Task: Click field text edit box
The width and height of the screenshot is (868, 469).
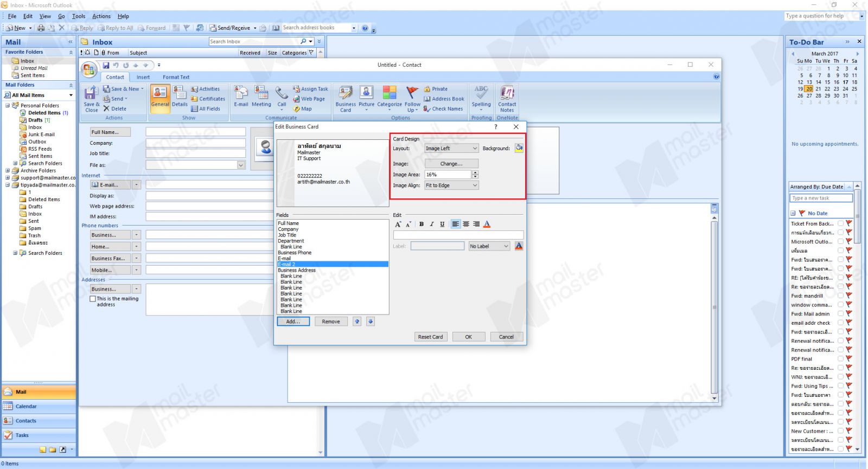Action: tap(458, 235)
